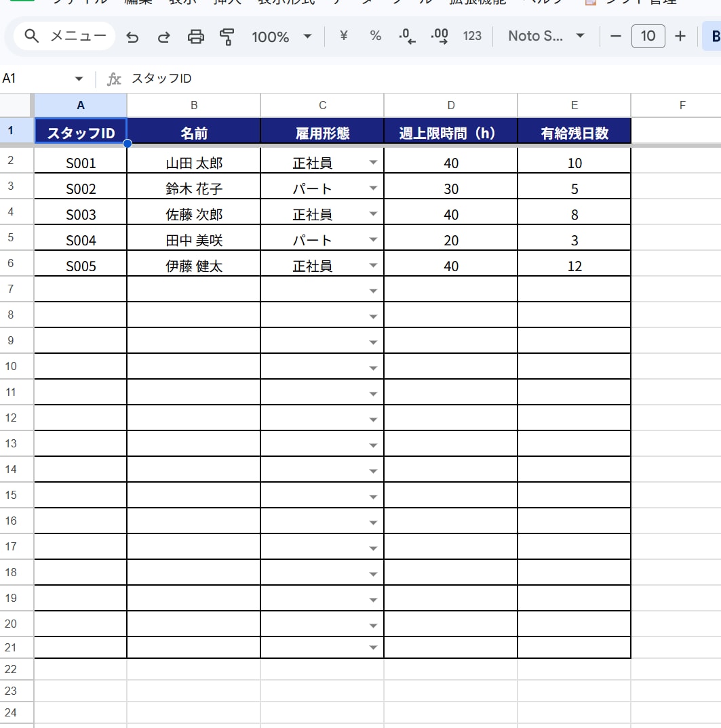Select the 名前 header cell
Screen dimensions: 721x728
point(194,131)
